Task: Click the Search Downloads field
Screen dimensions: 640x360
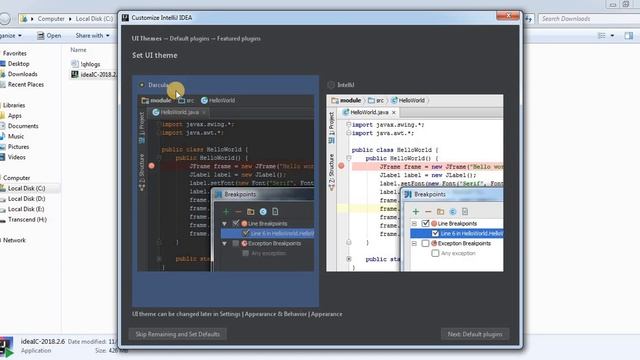Action: point(589,19)
